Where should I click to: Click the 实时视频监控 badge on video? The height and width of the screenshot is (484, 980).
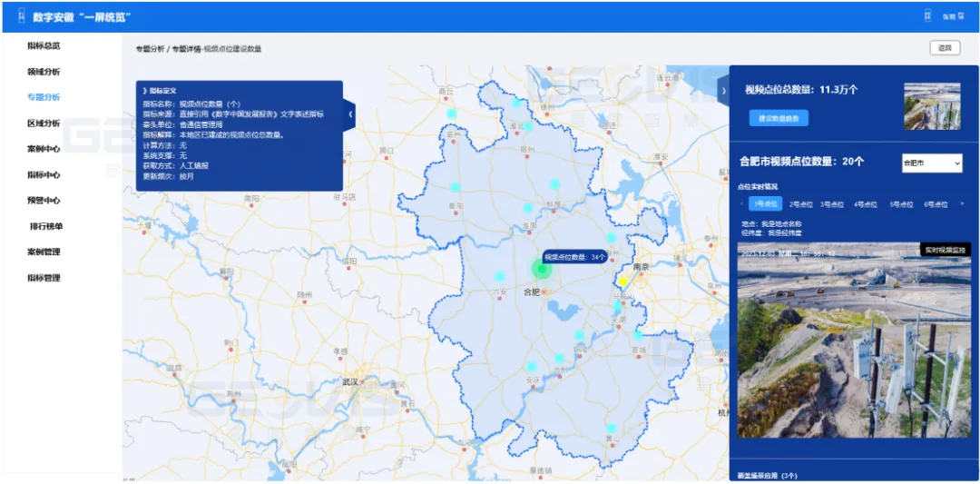(946, 249)
